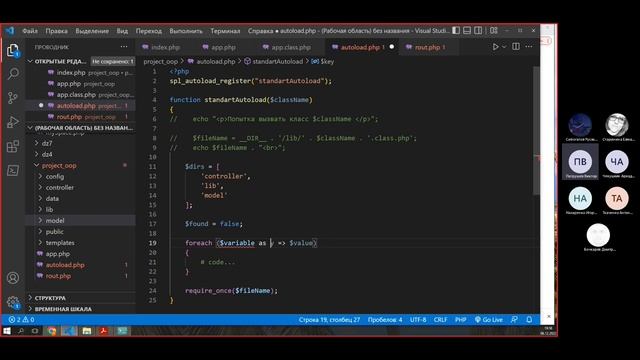Click the Run file play icon
This screenshot has width=640, height=360.
pyautogui.click(x=495, y=47)
